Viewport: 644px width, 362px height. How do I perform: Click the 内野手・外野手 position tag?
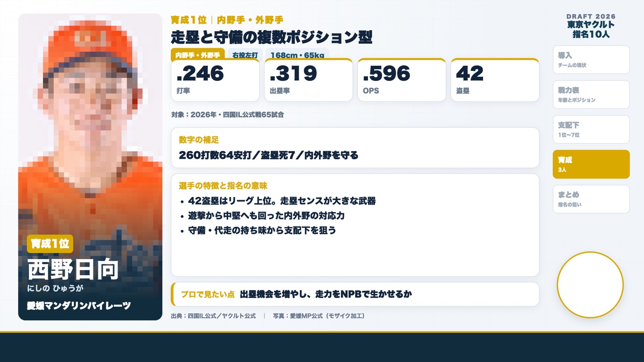(x=198, y=55)
